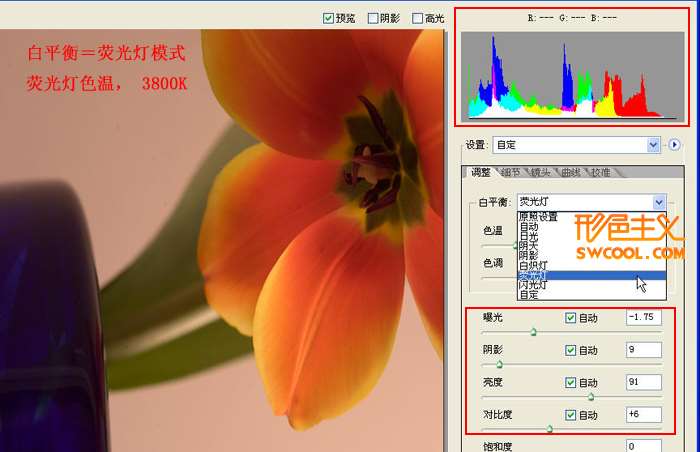
Task: Enable the 高光 highlight clipping checkbox
Action: tap(418, 18)
